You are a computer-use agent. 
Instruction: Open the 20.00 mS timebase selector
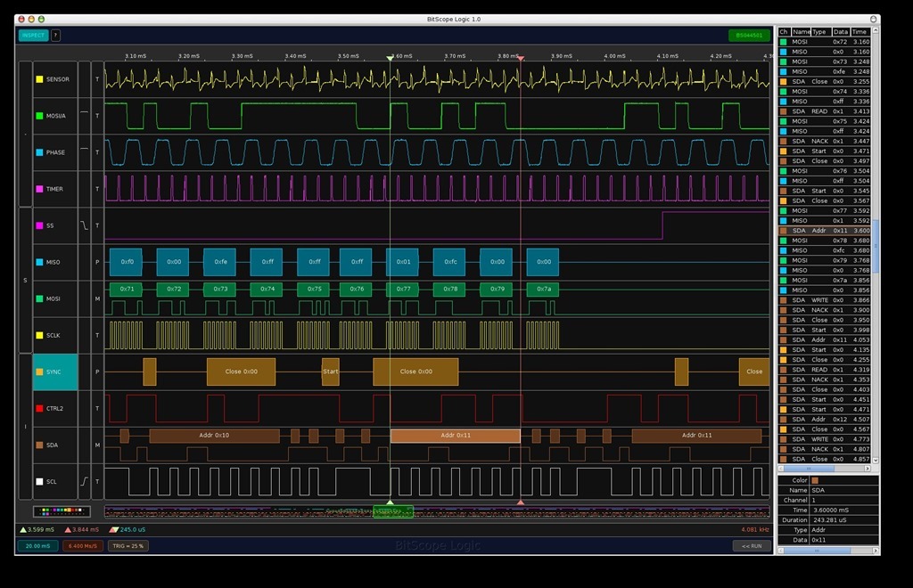click(37, 546)
